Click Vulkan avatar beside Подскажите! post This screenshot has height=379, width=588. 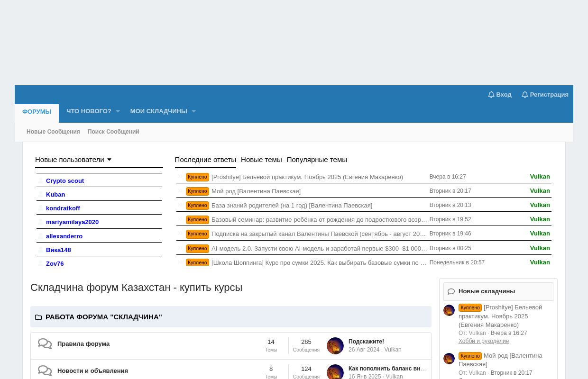335,346
